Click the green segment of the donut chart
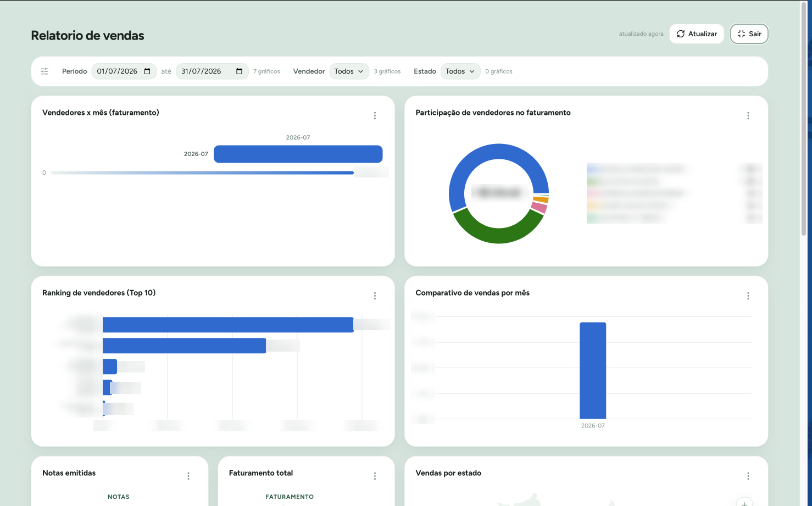This screenshot has height=506, width=812. click(497, 235)
